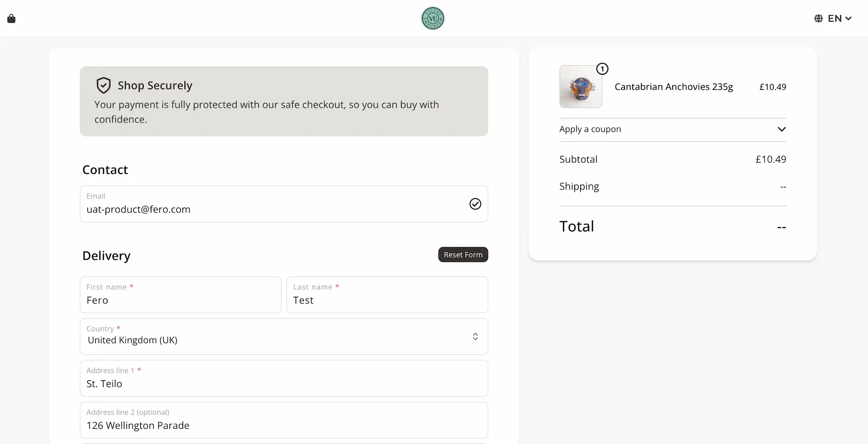Click the country selector up-down arrows
Image resolution: width=868 pixels, height=444 pixels.
click(x=475, y=337)
